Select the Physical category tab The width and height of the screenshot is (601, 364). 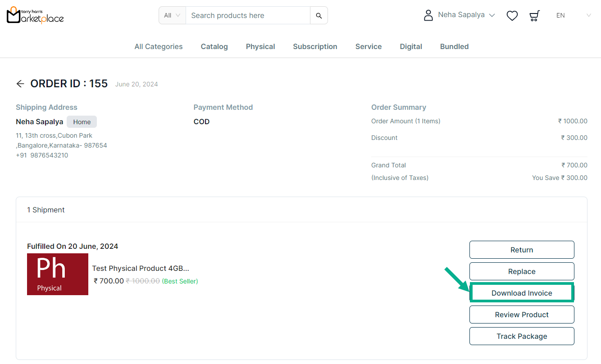coord(260,47)
